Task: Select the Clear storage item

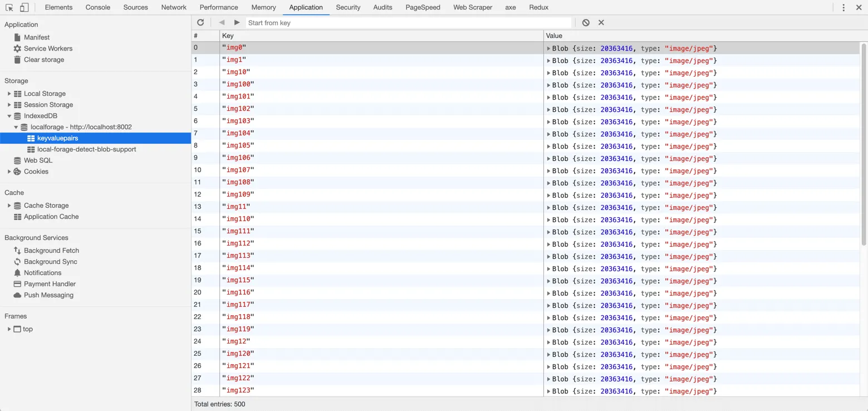Action: click(x=43, y=60)
